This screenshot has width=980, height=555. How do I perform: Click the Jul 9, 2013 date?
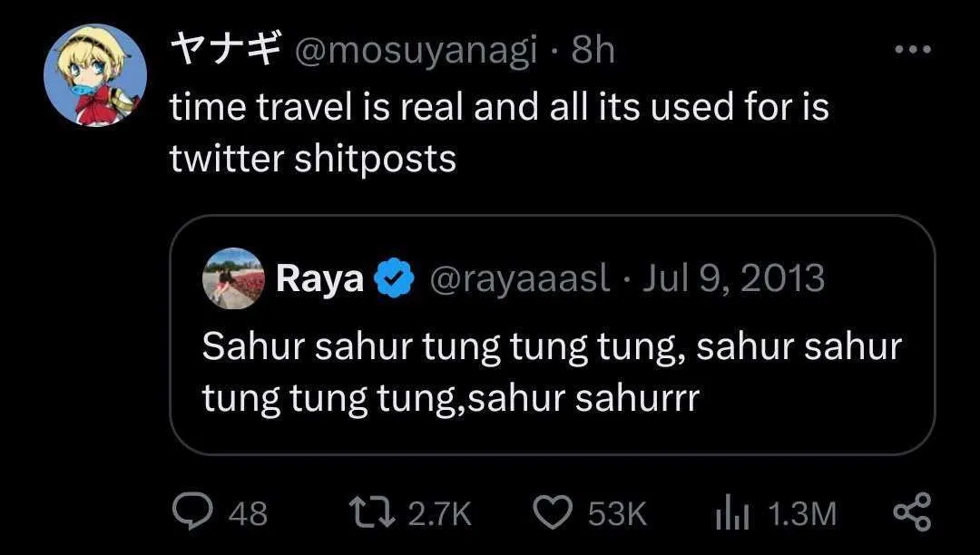733,279
